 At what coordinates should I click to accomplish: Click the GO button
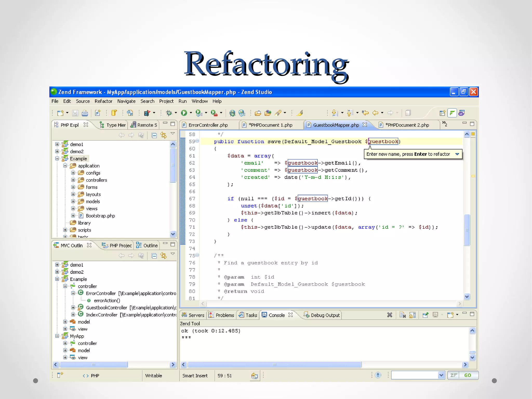tap(468, 375)
